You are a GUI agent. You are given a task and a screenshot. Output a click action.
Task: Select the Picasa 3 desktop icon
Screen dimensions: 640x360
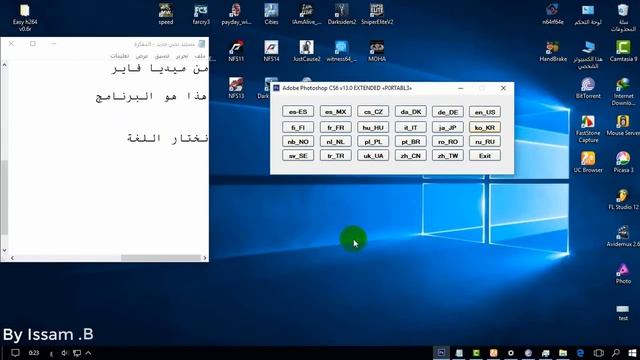(x=623, y=162)
